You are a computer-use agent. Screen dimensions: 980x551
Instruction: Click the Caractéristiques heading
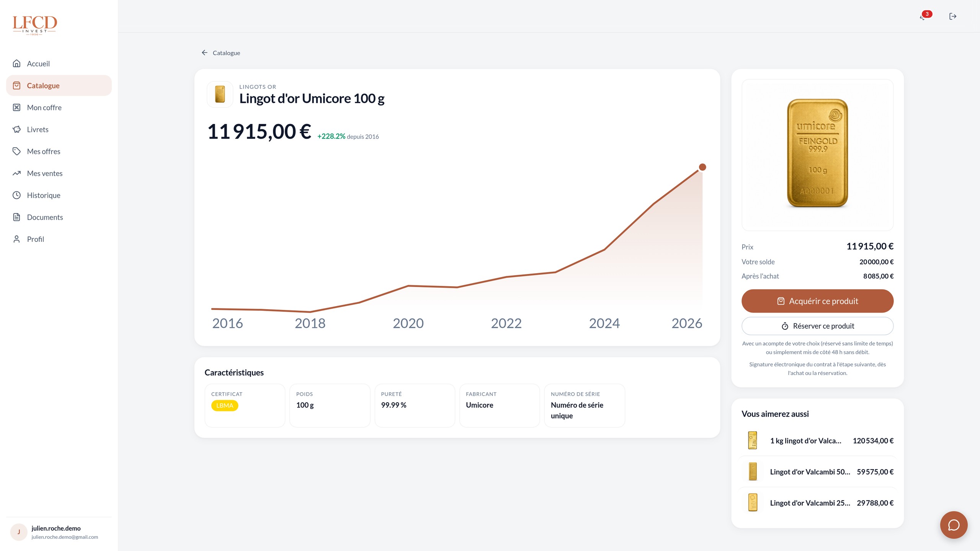coord(234,372)
